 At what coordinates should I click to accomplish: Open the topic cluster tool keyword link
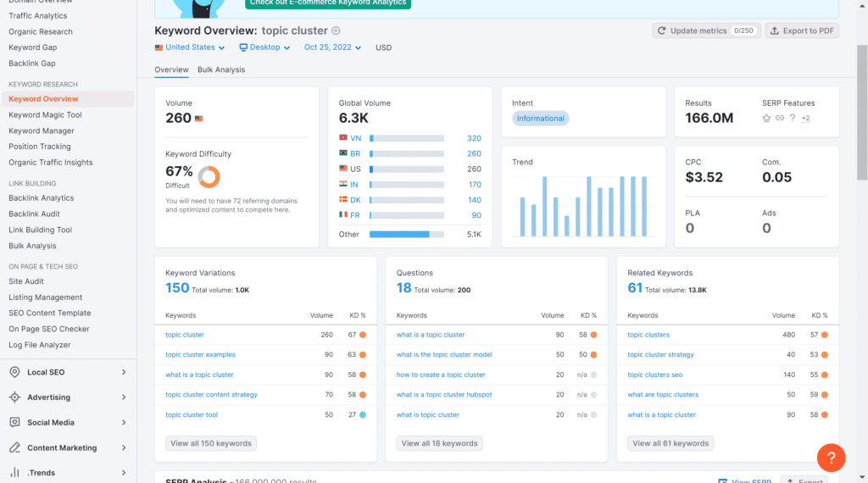tap(192, 415)
